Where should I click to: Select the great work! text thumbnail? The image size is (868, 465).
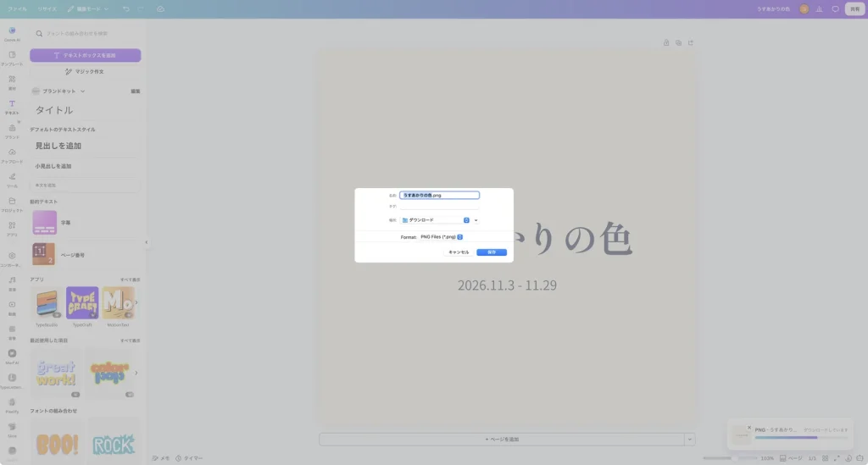pyautogui.click(x=56, y=373)
